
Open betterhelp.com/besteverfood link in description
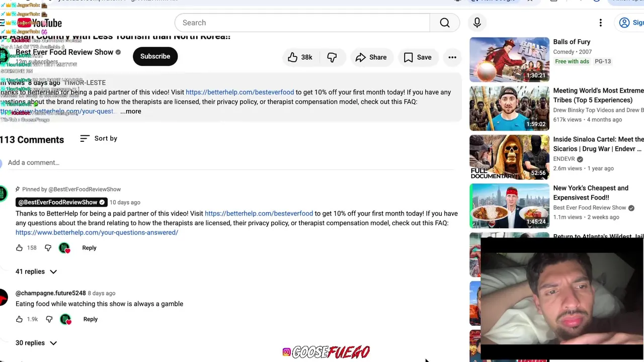(239, 92)
